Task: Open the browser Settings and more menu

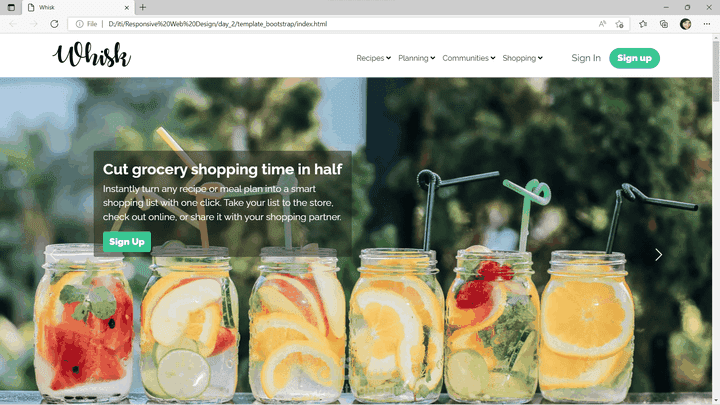Action: tap(707, 24)
